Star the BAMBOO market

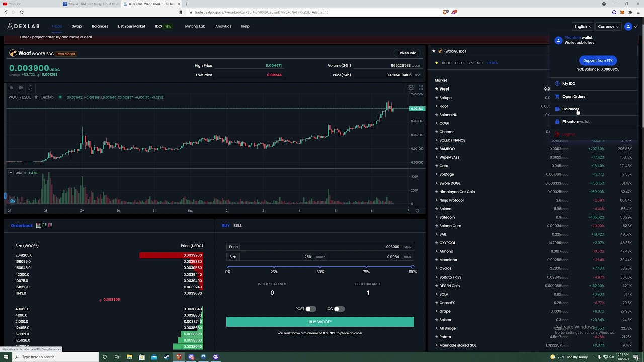[x=437, y=149]
